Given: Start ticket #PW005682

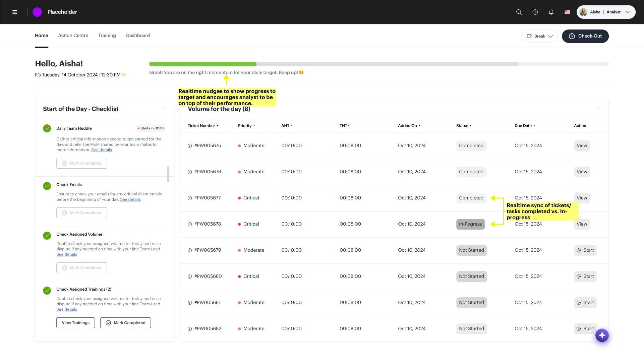Looking at the screenshot, I should tap(585, 329).
